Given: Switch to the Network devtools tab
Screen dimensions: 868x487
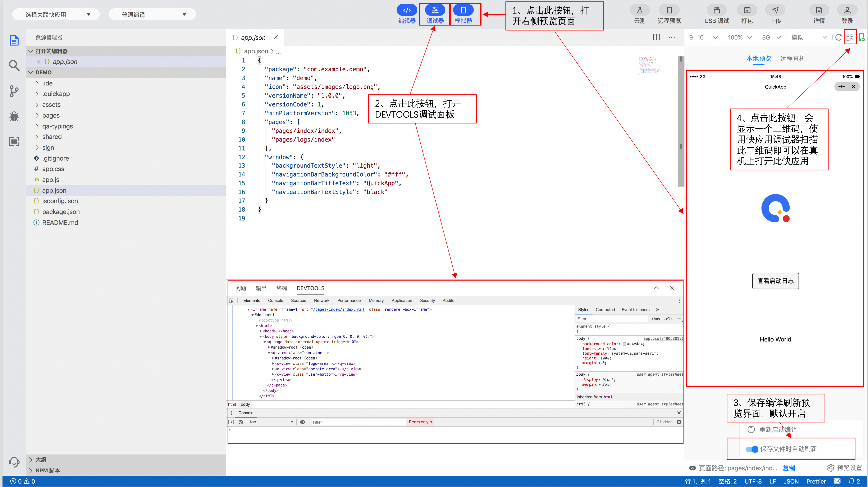Looking at the screenshot, I should click(x=321, y=300).
